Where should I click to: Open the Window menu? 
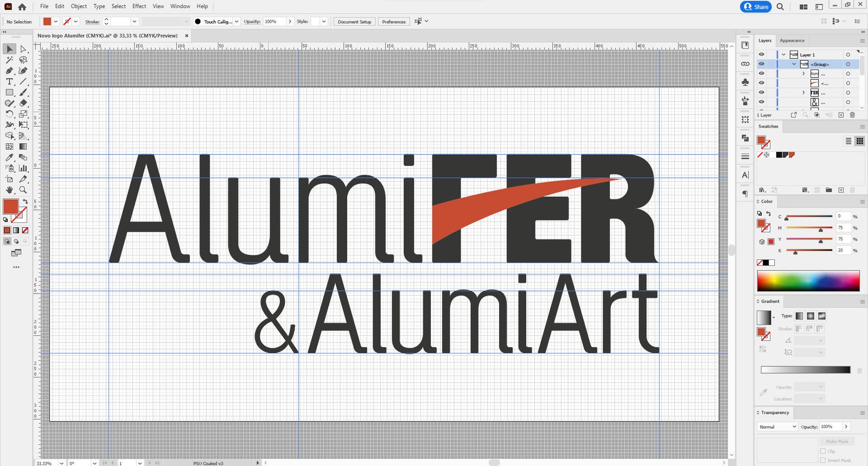180,7
